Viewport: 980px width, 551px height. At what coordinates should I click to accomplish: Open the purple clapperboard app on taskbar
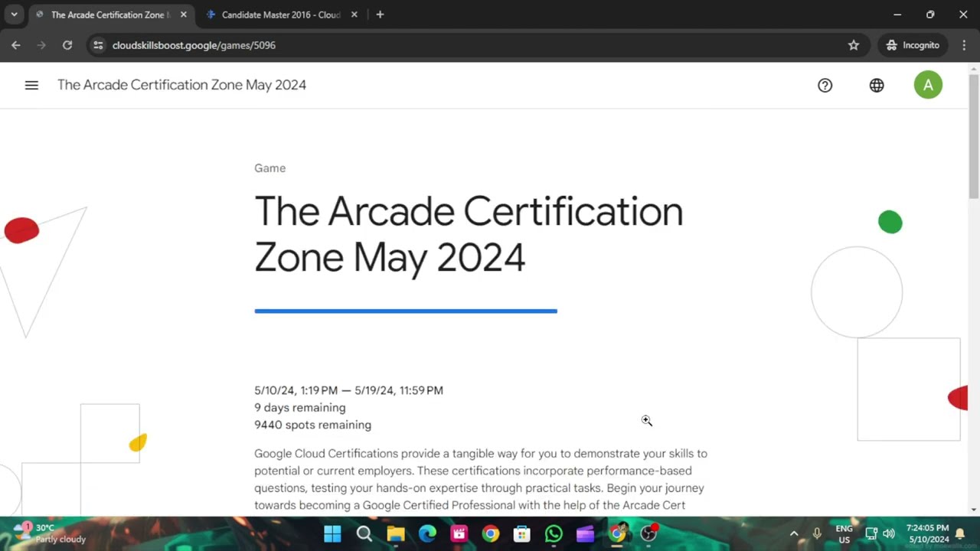585,533
